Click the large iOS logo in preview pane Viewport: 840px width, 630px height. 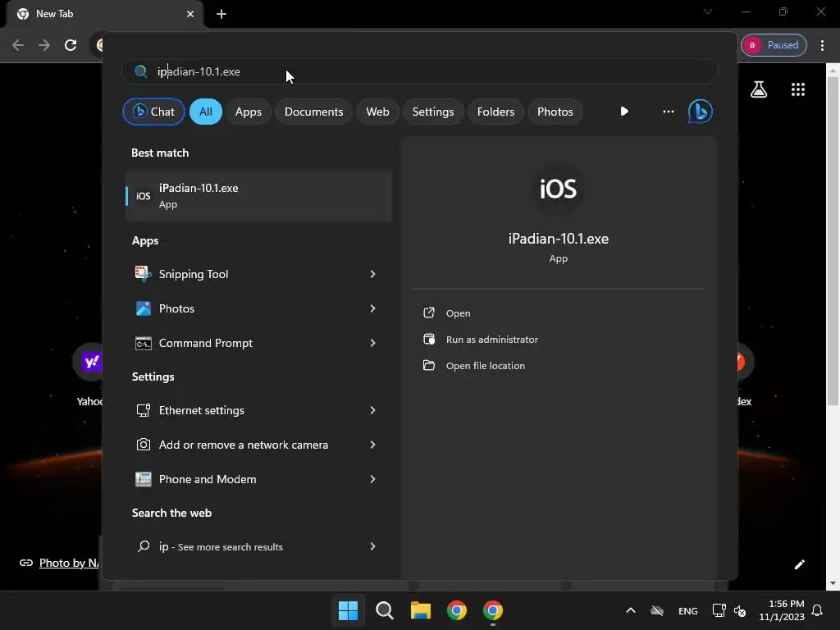click(x=558, y=189)
